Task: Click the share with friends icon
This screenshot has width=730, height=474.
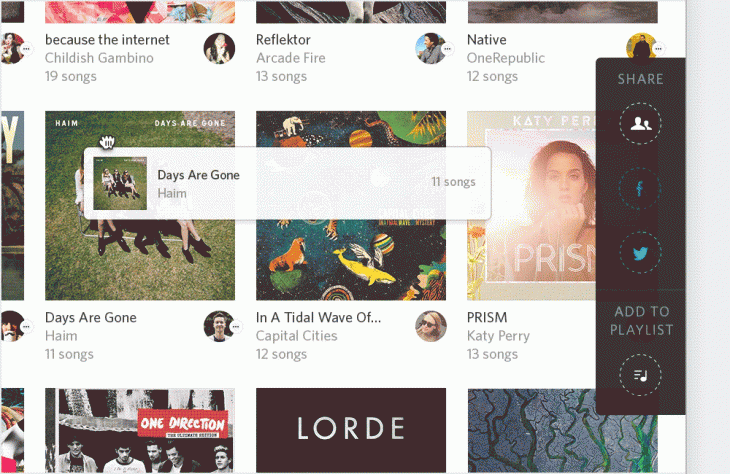Action: [640, 123]
